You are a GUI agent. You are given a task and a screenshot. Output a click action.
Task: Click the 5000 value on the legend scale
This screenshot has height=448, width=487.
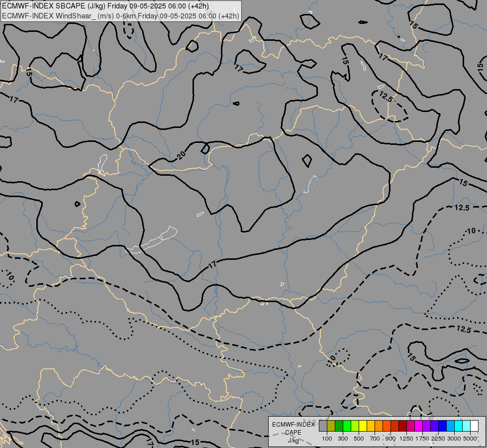(x=470, y=439)
